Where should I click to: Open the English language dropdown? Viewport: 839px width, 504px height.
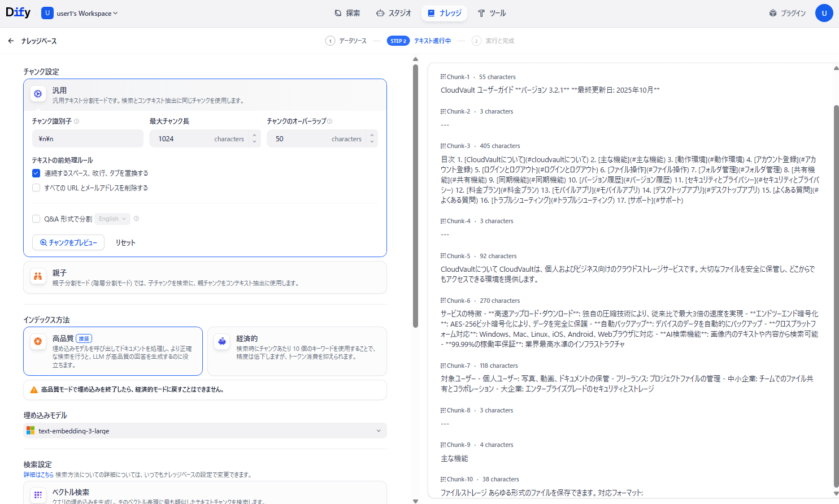coord(112,219)
